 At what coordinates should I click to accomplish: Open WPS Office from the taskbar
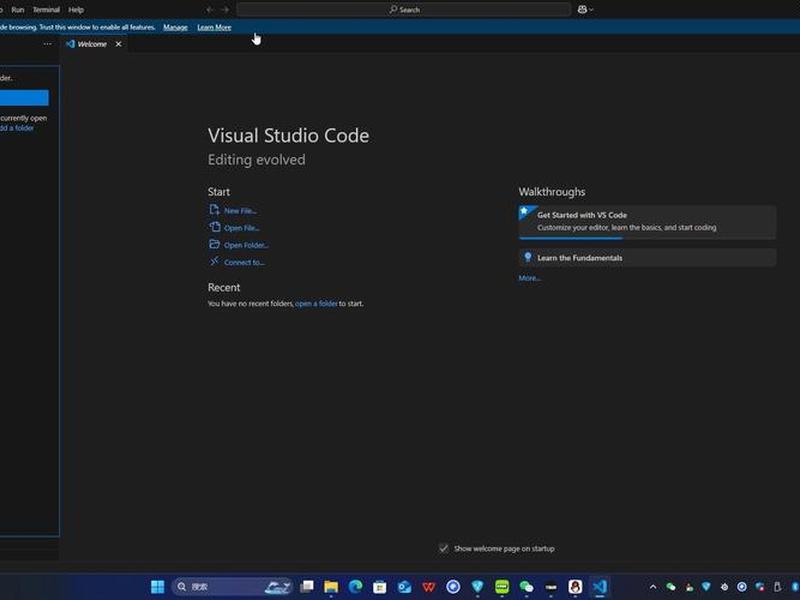click(429, 587)
